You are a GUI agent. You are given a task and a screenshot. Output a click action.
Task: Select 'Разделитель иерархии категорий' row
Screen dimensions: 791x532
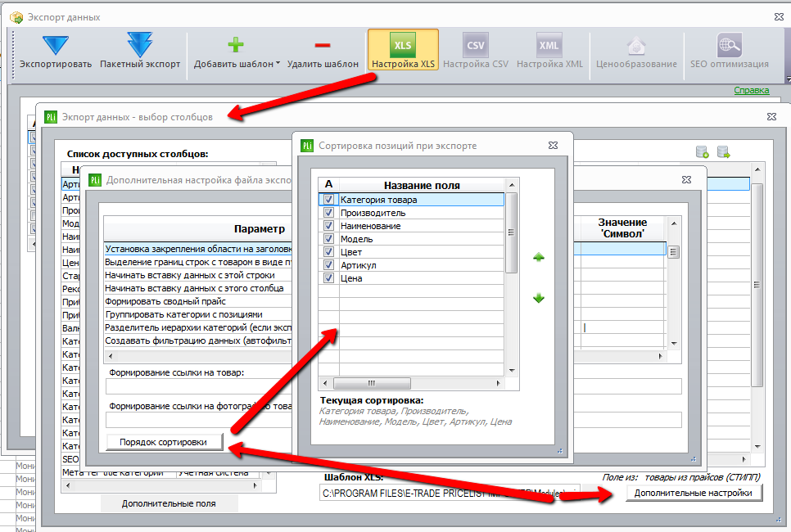pos(198,327)
